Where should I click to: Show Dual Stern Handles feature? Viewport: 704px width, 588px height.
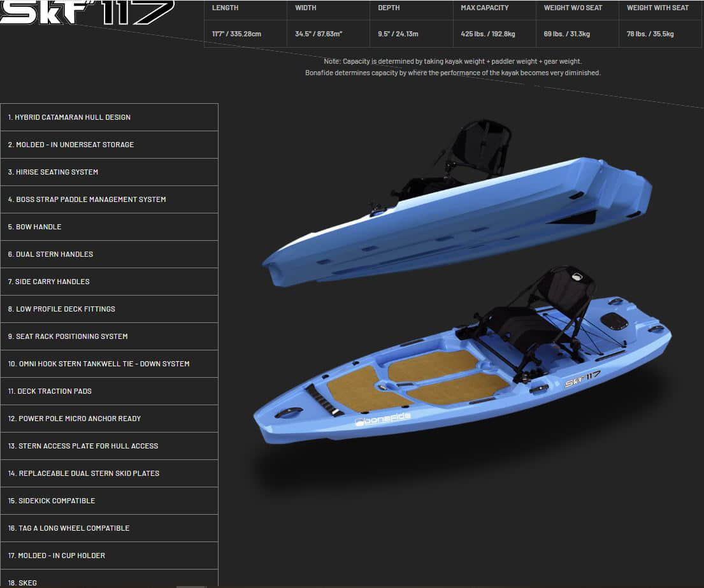pos(109,254)
